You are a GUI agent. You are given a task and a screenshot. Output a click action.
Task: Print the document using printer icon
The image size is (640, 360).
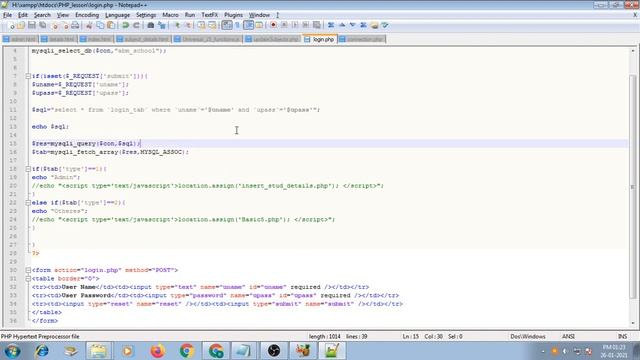click(75, 25)
